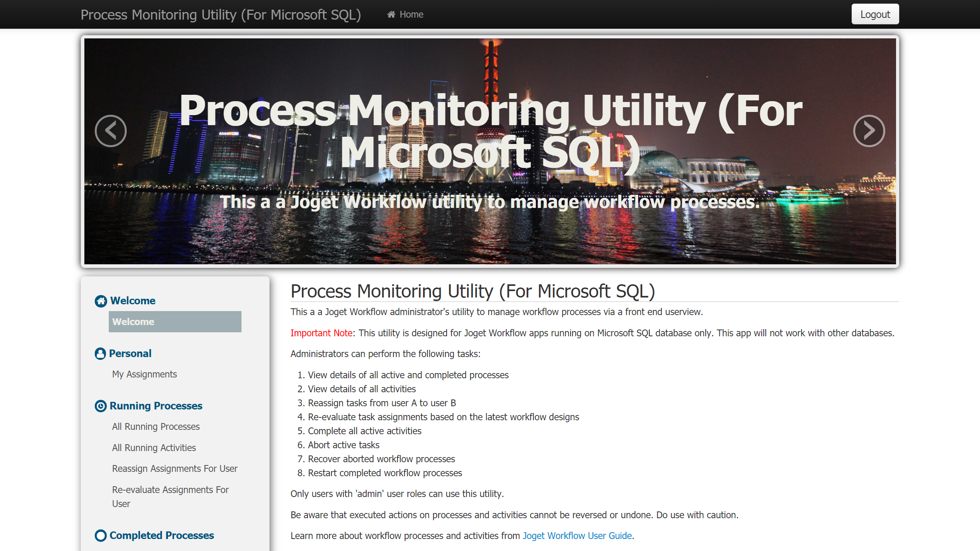The image size is (980, 551).
Task: Click the app title in navbar
Action: click(221, 15)
